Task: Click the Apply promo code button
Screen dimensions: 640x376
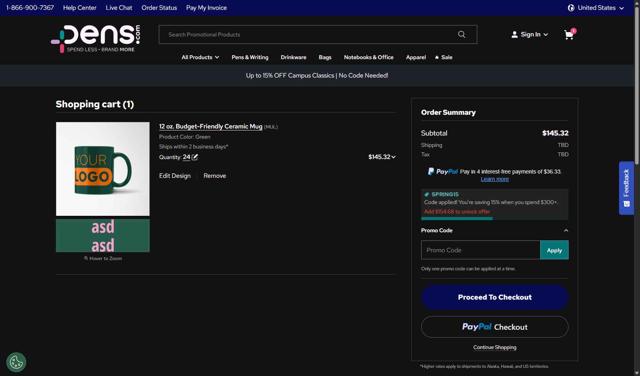Action: tap(554, 250)
